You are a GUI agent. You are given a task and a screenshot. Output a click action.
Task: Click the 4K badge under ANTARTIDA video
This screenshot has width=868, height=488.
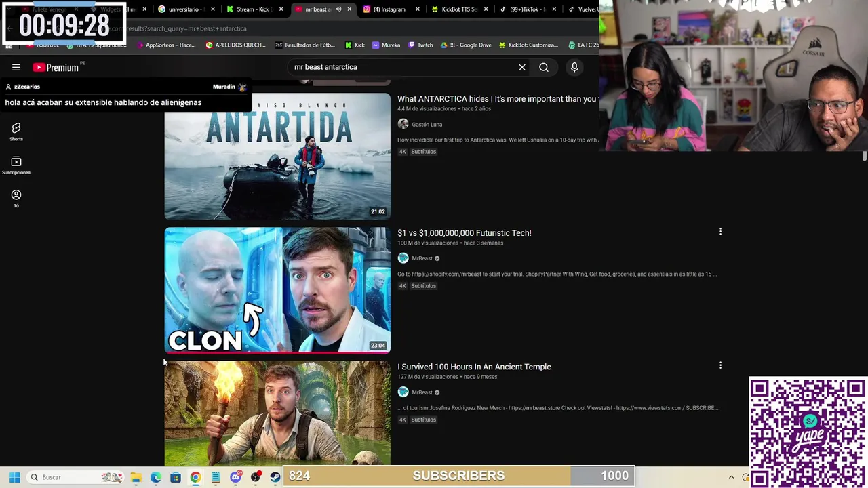[x=403, y=152]
